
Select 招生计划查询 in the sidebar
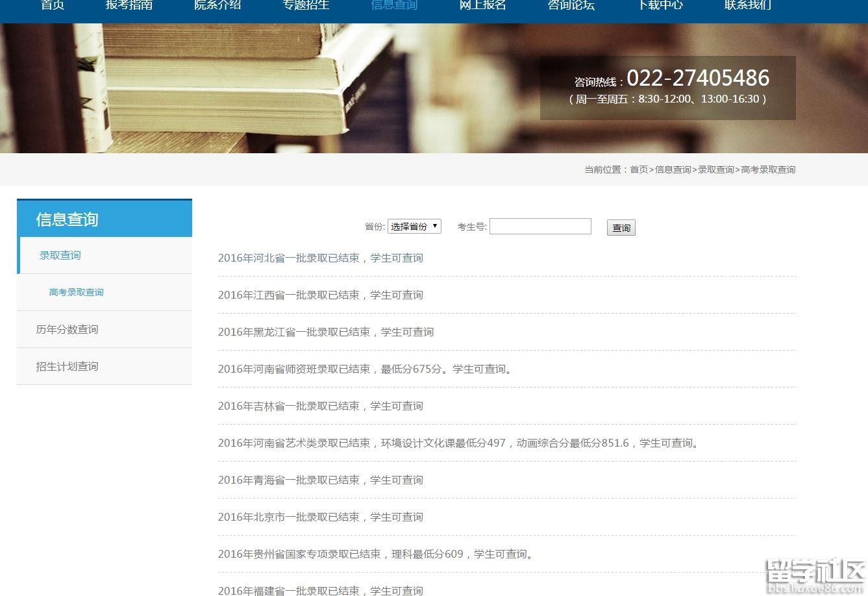(67, 366)
